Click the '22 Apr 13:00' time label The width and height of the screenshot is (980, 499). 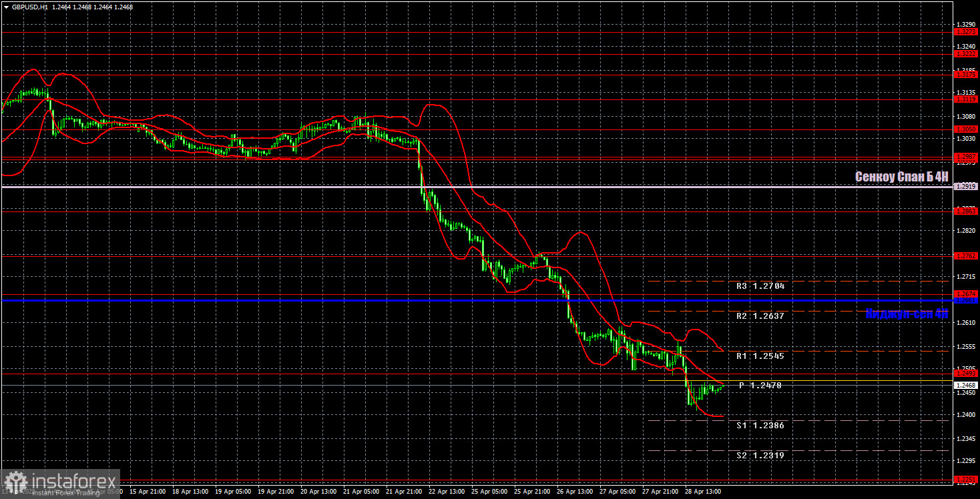pos(447,492)
